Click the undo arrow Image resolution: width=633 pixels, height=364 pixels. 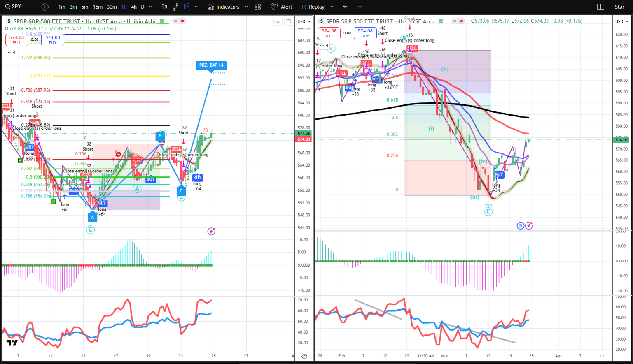pos(346,7)
